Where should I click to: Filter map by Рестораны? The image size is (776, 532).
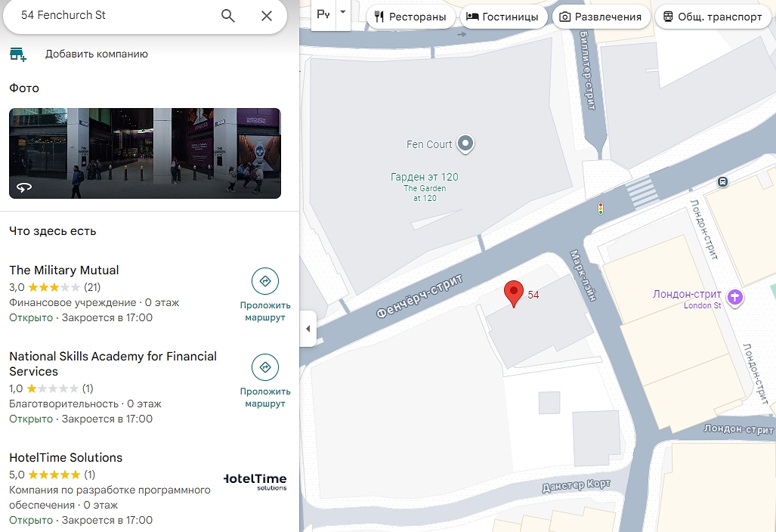[x=410, y=17]
